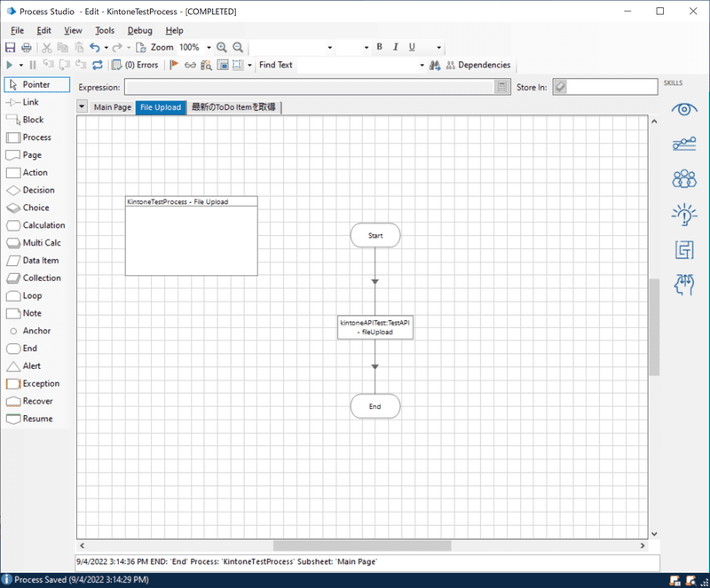Click the vertical scrollbar thumb of the canvas
The image size is (710, 588).
pos(654,327)
